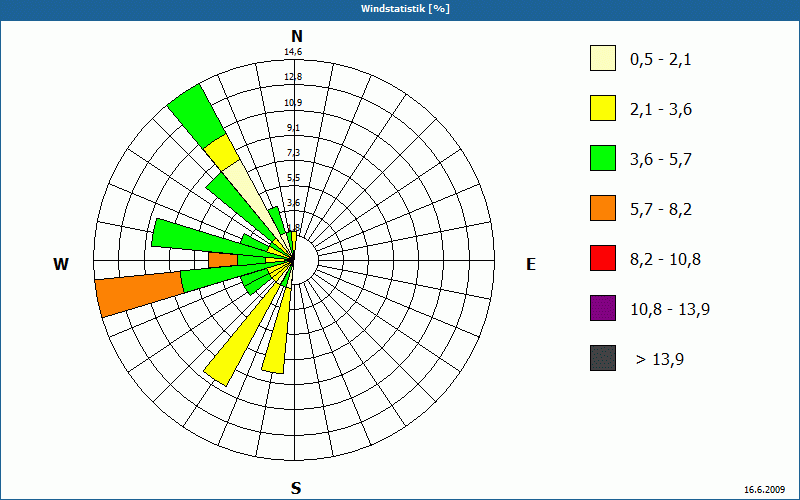The width and height of the screenshot is (800, 500).
Task: Click the orange 5,7 - 8,2 legend swatch
Action: coord(603,208)
